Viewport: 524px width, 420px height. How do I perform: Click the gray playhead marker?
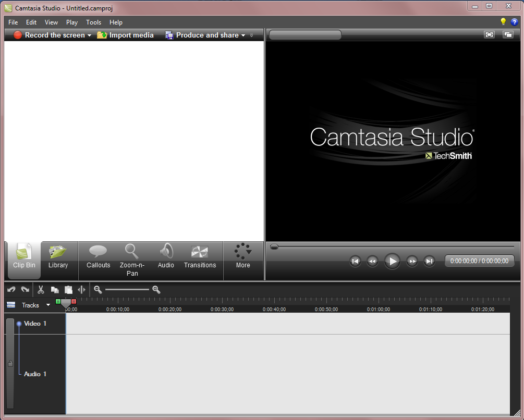[66, 303]
